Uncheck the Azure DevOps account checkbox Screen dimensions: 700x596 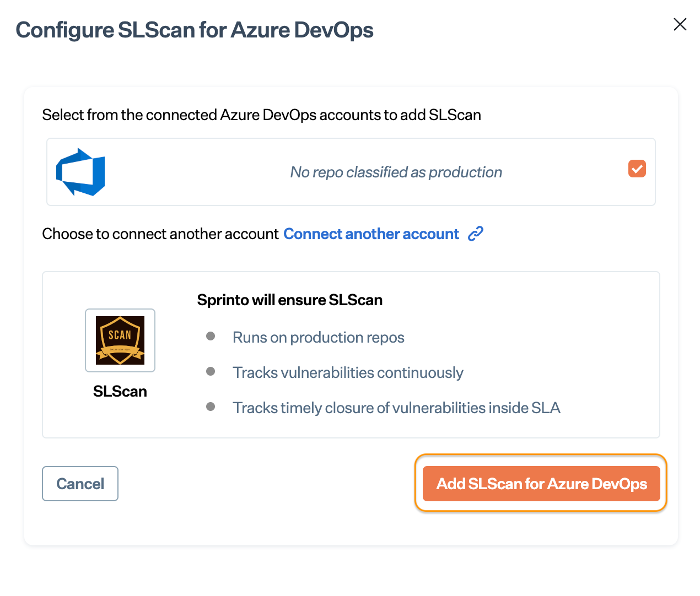click(x=637, y=169)
